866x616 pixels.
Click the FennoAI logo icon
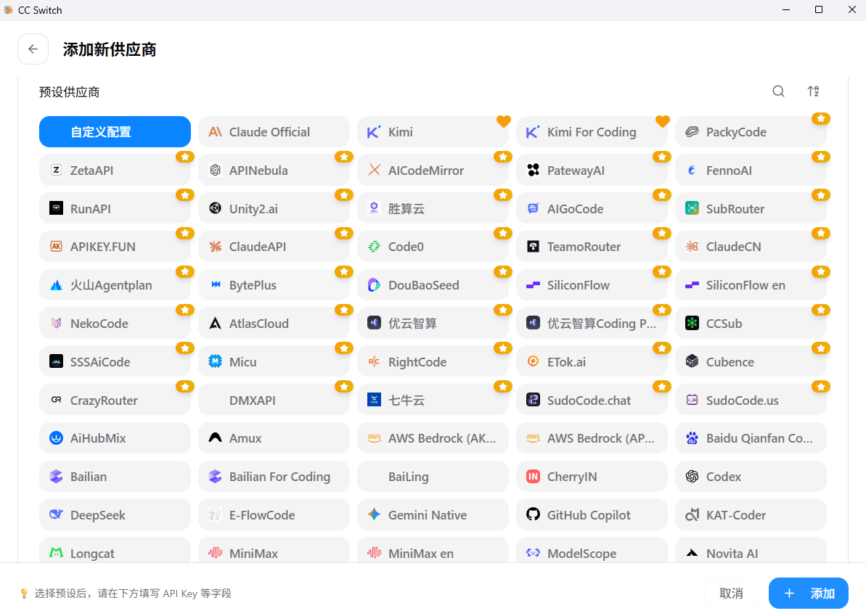point(692,170)
